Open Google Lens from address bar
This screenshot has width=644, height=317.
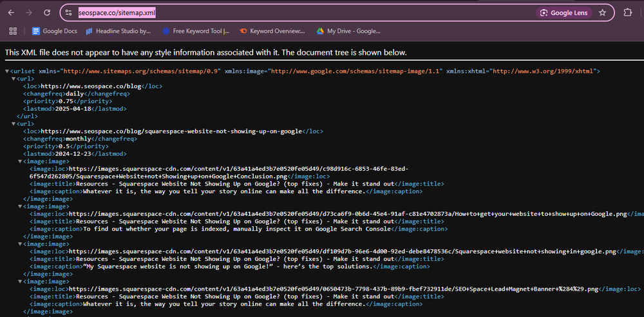564,13
